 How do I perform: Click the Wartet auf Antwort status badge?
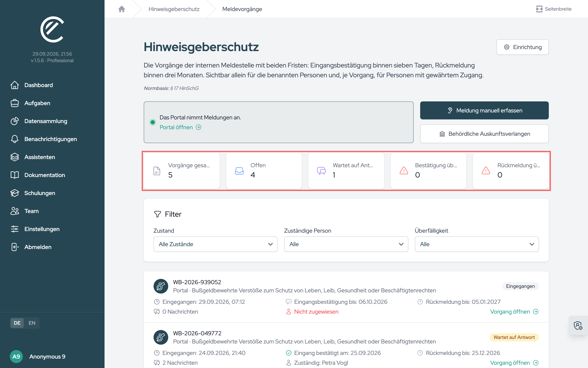pyautogui.click(x=514, y=337)
